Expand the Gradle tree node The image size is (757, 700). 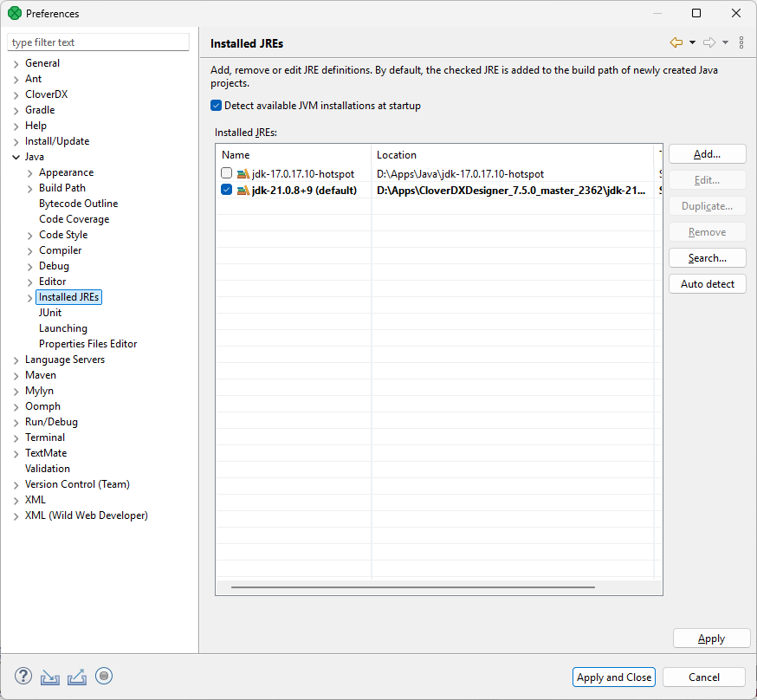pos(16,111)
